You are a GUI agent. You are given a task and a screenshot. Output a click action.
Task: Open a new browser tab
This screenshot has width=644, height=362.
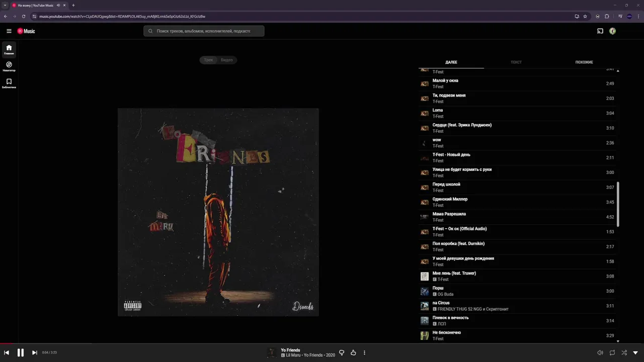click(73, 5)
